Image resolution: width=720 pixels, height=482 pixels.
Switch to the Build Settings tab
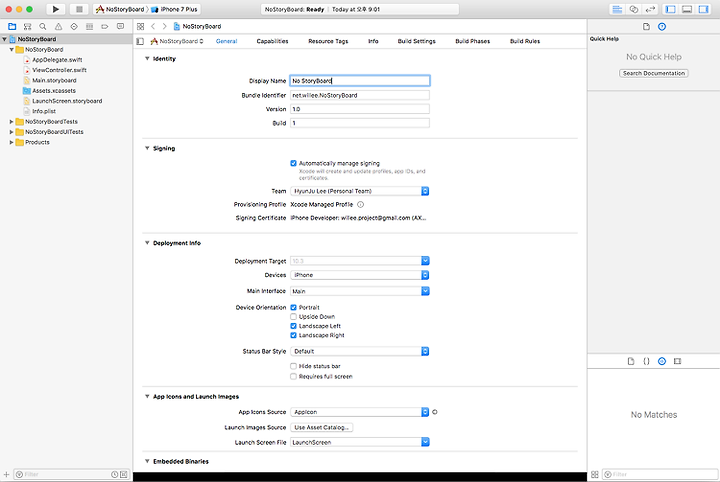[x=416, y=41]
